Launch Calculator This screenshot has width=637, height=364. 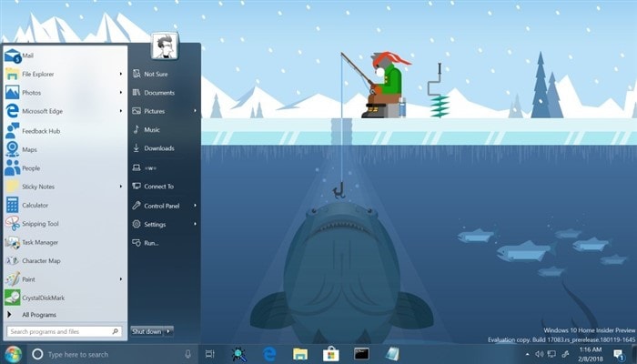tap(65, 205)
